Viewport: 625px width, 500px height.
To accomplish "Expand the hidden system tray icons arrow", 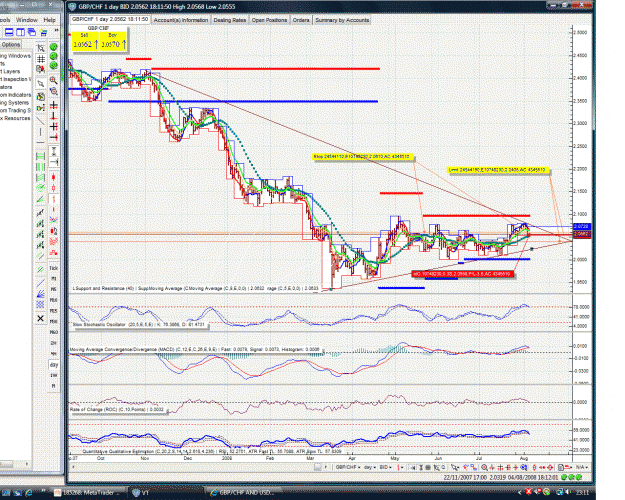I will point(519,492).
